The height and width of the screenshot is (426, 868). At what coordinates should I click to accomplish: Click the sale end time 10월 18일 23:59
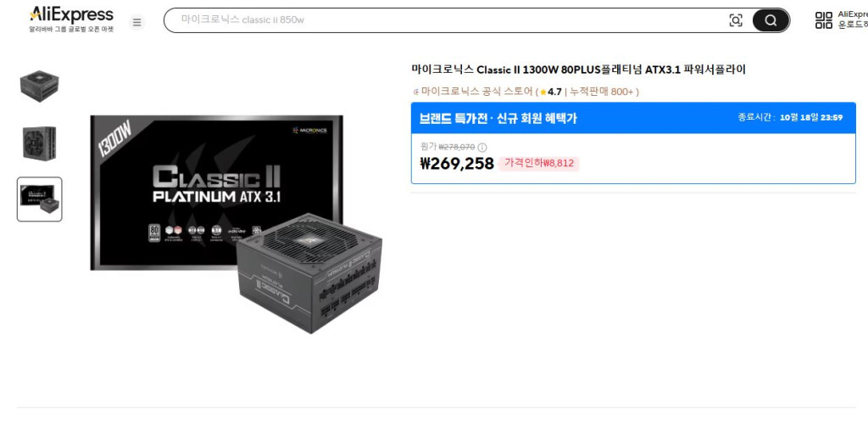click(811, 117)
